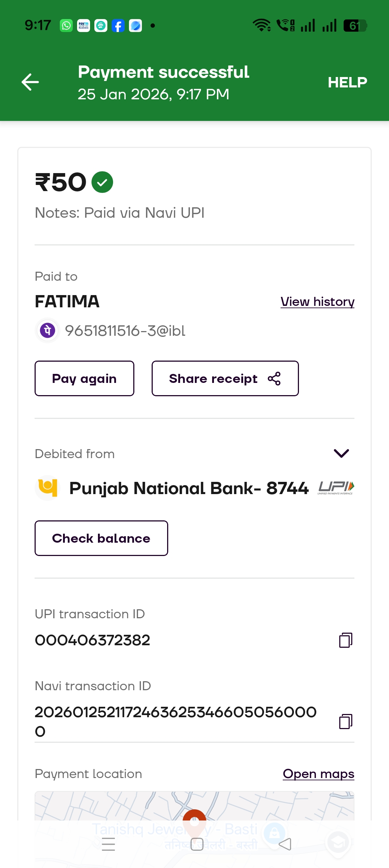Open View history link for FATIMA

(x=317, y=302)
